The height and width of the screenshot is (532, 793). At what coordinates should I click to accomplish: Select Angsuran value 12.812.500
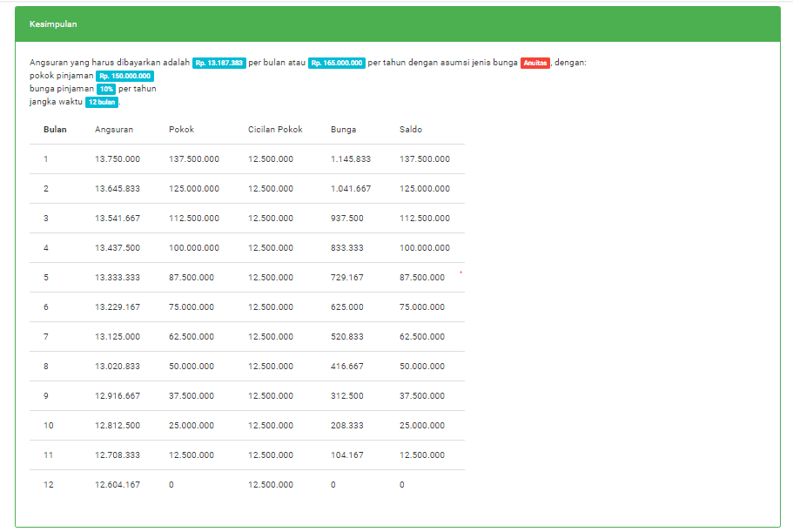118,425
